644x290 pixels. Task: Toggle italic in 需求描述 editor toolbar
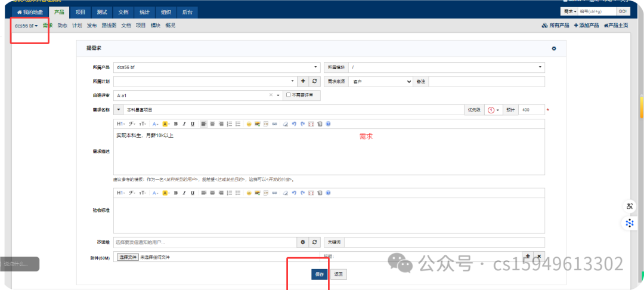[184, 124]
